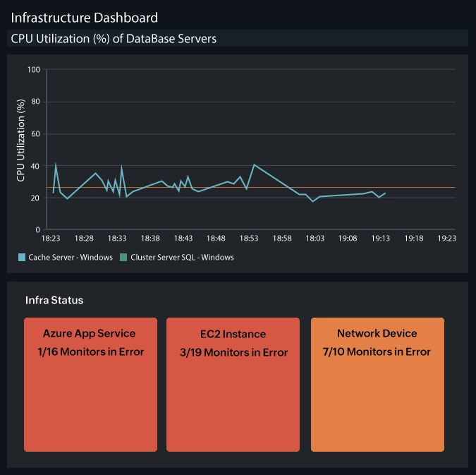476x475 pixels.
Task: Click the Cache Server legend color swatch
Action: [x=22, y=258]
